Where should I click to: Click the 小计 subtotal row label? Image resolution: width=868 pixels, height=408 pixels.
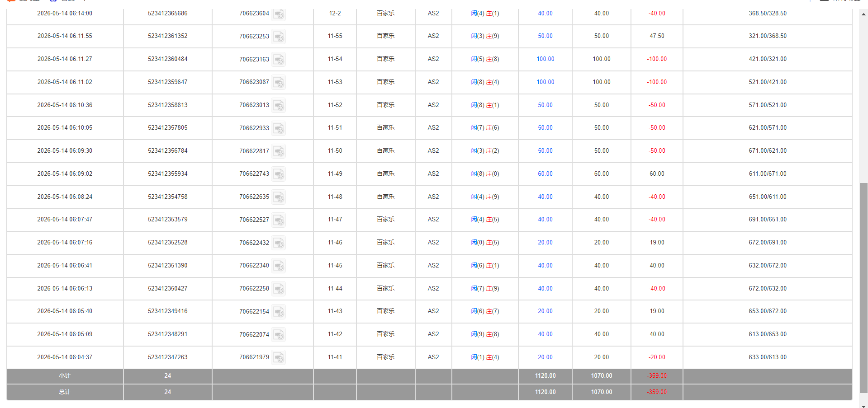tap(65, 376)
